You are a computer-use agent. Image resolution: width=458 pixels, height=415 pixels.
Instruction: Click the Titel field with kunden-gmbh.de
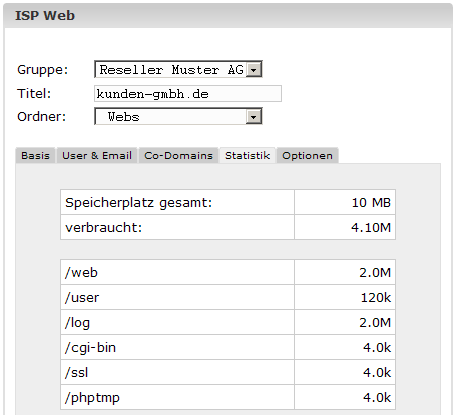pyautogui.click(x=188, y=94)
